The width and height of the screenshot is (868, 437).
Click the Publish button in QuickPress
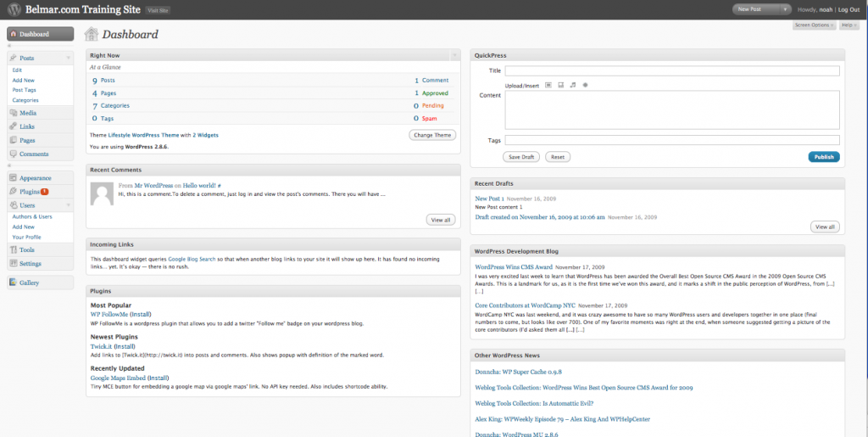coord(824,157)
